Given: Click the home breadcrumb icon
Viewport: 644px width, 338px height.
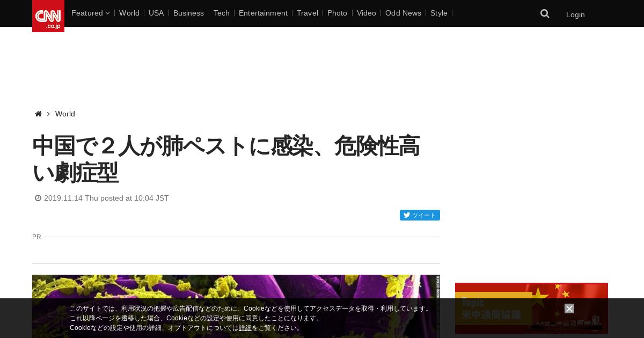Looking at the screenshot, I should pyautogui.click(x=38, y=114).
